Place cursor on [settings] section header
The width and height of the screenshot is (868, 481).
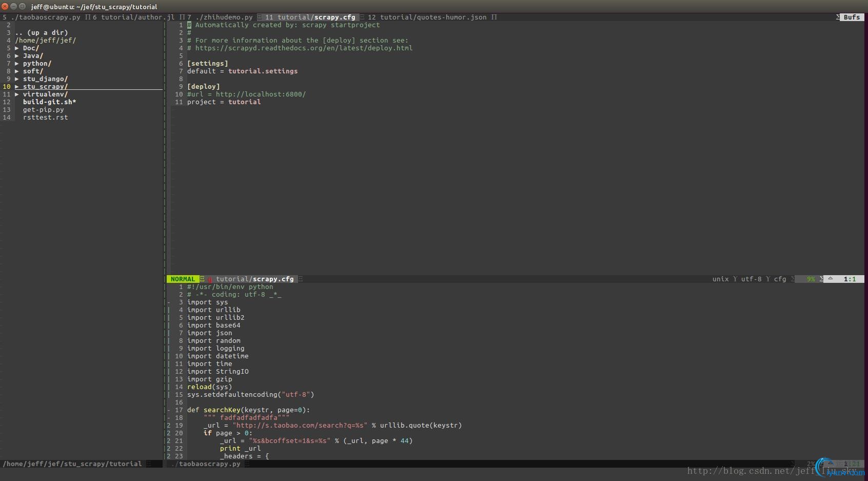[x=207, y=64]
